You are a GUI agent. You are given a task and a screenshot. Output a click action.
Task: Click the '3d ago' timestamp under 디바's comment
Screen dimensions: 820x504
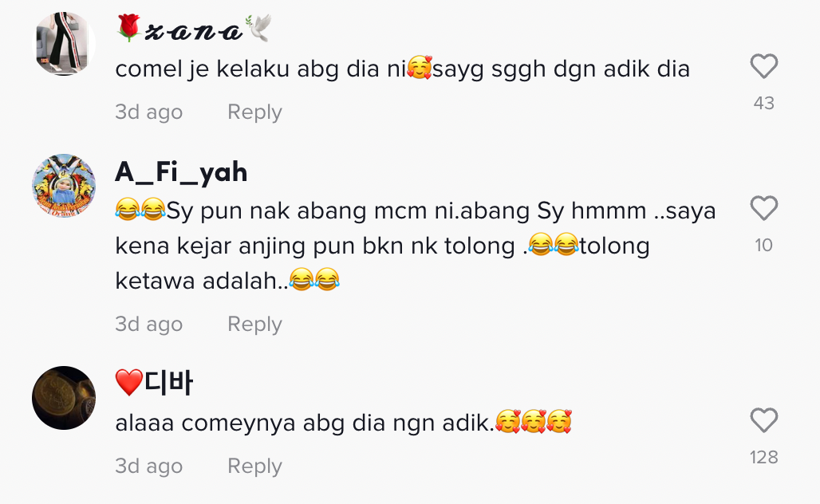click(149, 466)
